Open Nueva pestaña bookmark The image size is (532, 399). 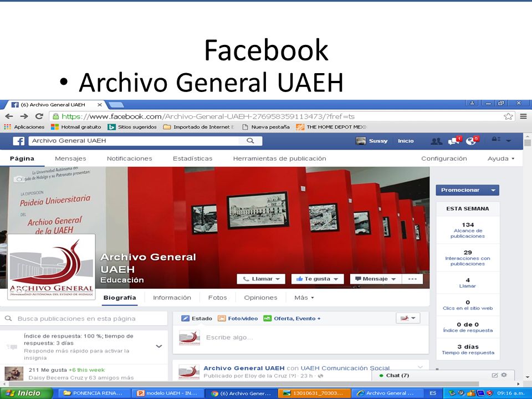click(266, 127)
